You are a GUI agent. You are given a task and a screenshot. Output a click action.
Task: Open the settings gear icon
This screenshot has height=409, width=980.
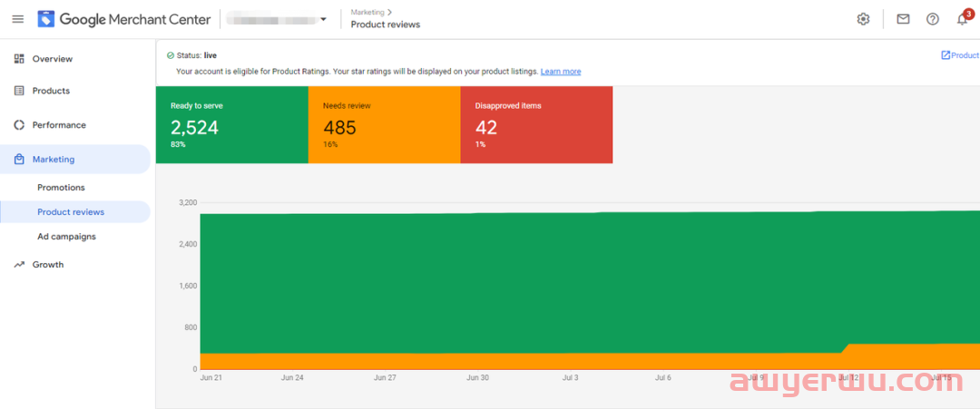[x=863, y=19]
